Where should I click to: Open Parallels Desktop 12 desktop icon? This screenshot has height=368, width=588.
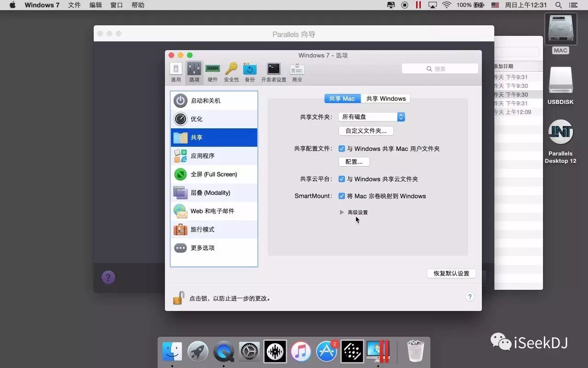(560, 141)
